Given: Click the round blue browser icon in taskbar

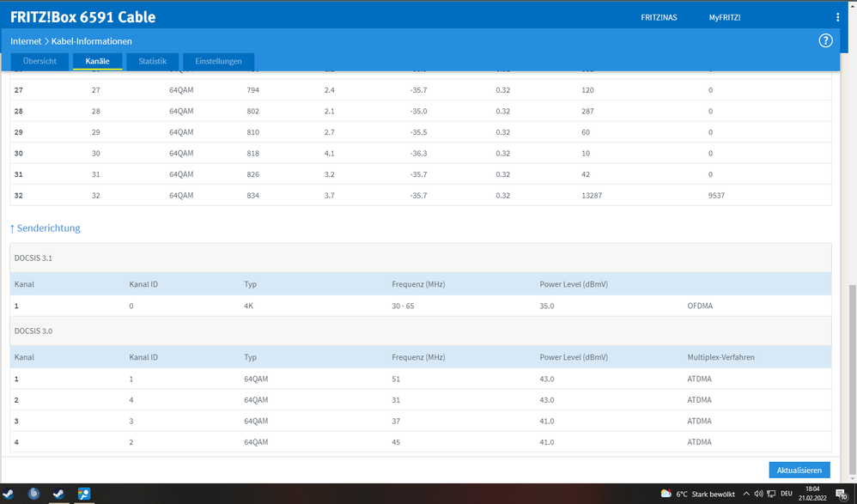Looking at the screenshot, I should 33,494.
